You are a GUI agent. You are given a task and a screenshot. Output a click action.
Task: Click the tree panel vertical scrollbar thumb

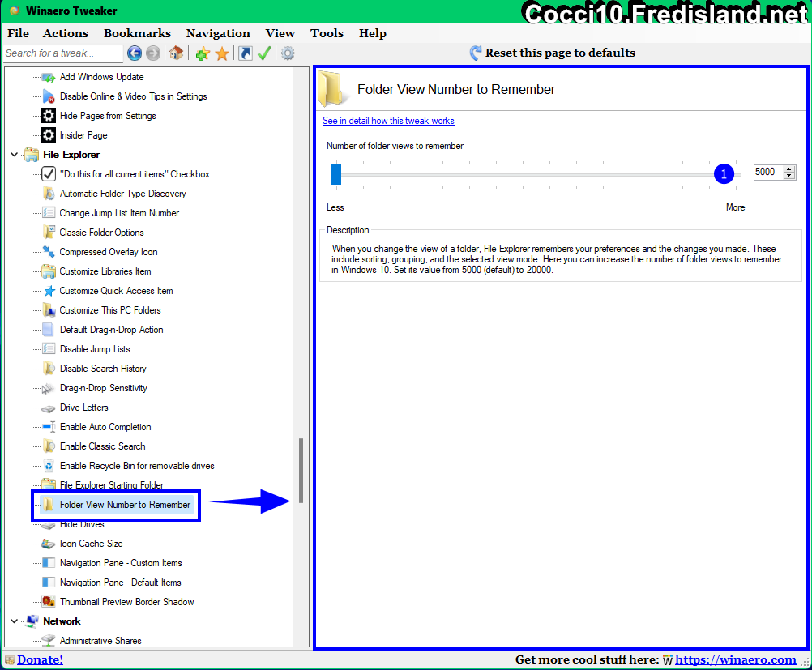coord(301,471)
